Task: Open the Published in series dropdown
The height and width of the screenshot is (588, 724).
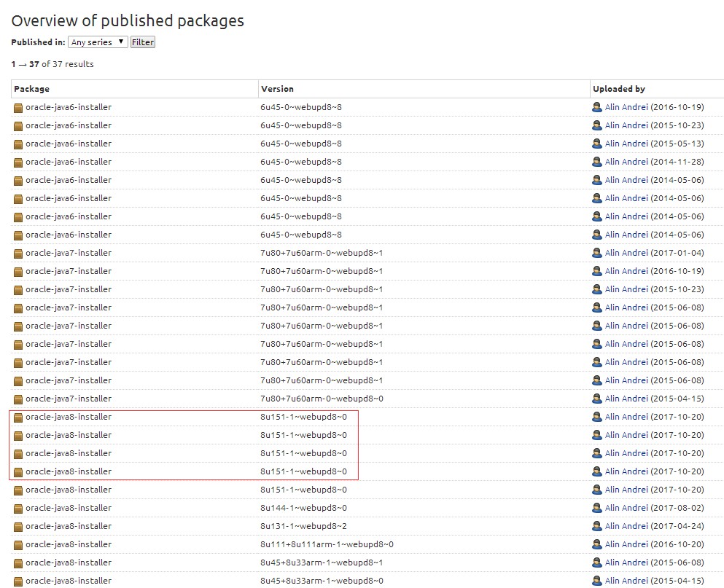Action: click(98, 42)
